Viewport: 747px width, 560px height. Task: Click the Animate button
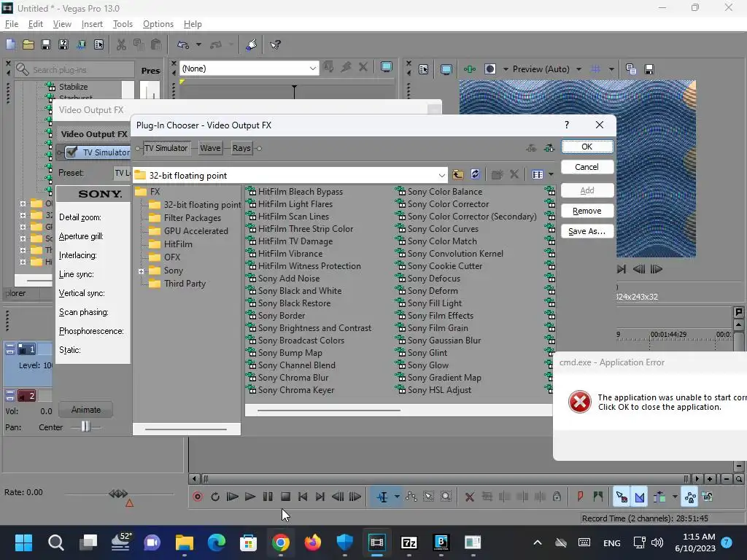tap(86, 410)
